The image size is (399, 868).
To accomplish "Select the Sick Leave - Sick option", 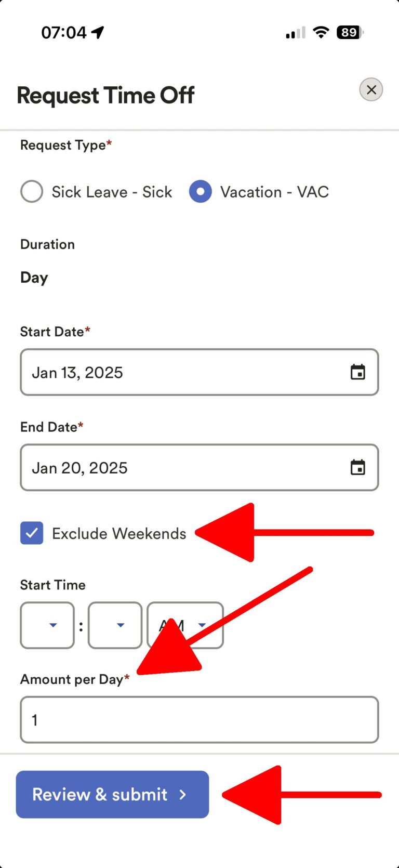I will pos(32,191).
